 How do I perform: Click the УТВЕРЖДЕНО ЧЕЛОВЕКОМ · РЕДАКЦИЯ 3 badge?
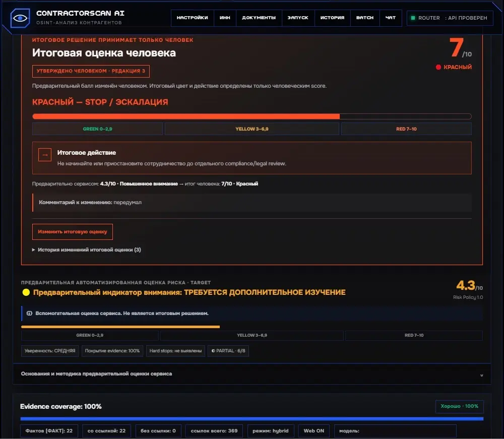91,71
